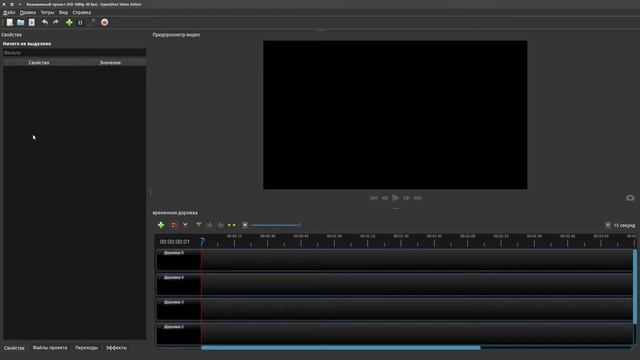Jump to the start of the preview
The width and height of the screenshot is (640, 360).
[x=373, y=198]
